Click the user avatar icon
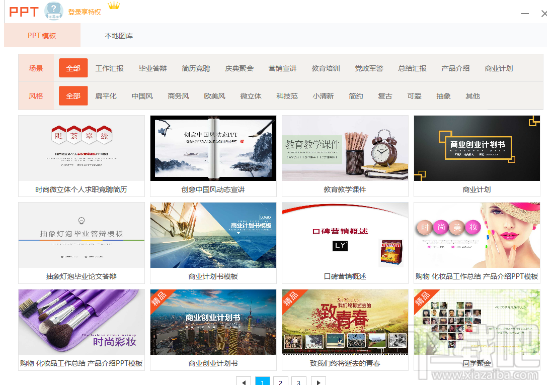The image size is (547, 385). tap(53, 11)
